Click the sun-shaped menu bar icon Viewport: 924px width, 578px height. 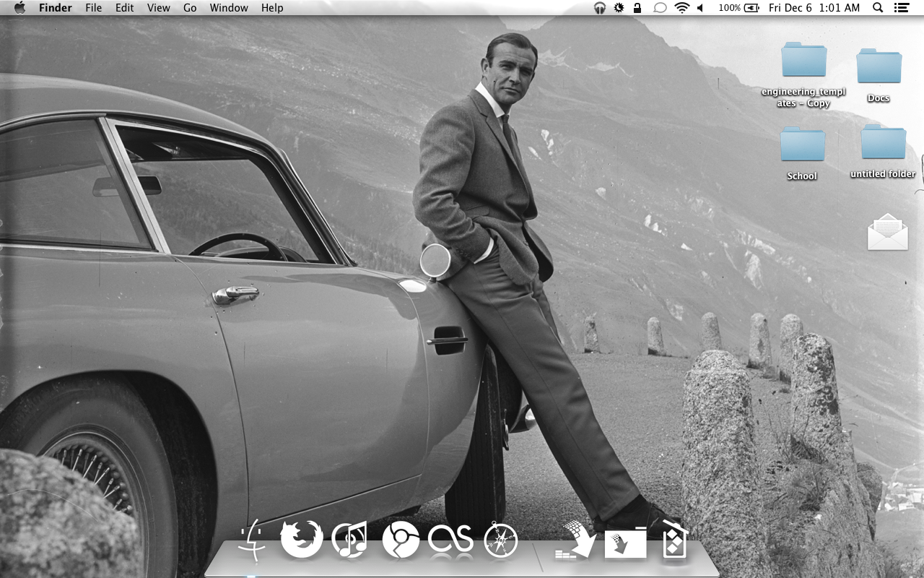[619, 8]
